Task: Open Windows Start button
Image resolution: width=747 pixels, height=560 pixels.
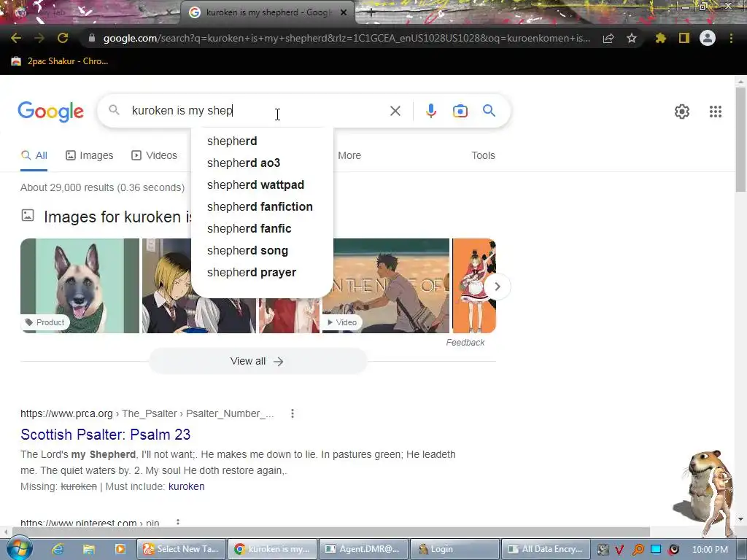Action: (x=19, y=548)
